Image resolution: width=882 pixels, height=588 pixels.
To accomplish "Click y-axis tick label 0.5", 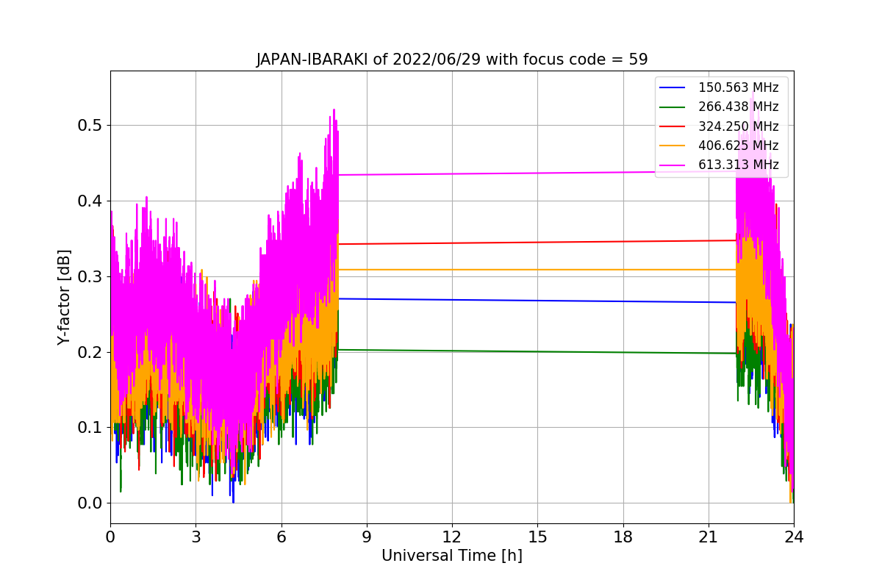I will click(x=90, y=126).
